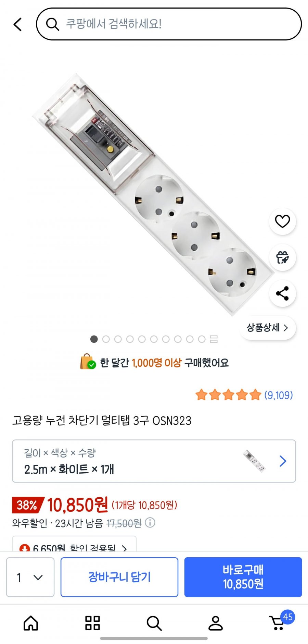The width and height of the screenshot is (308, 644).
Task: Tap the gift icon button
Action: (x=282, y=257)
